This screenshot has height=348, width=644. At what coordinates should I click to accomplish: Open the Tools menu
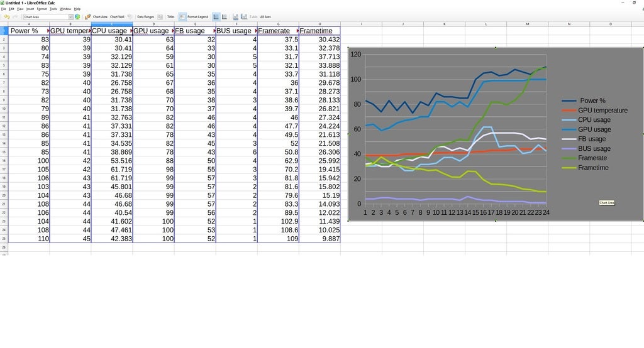pyautogui.click(x=53, y=9)
